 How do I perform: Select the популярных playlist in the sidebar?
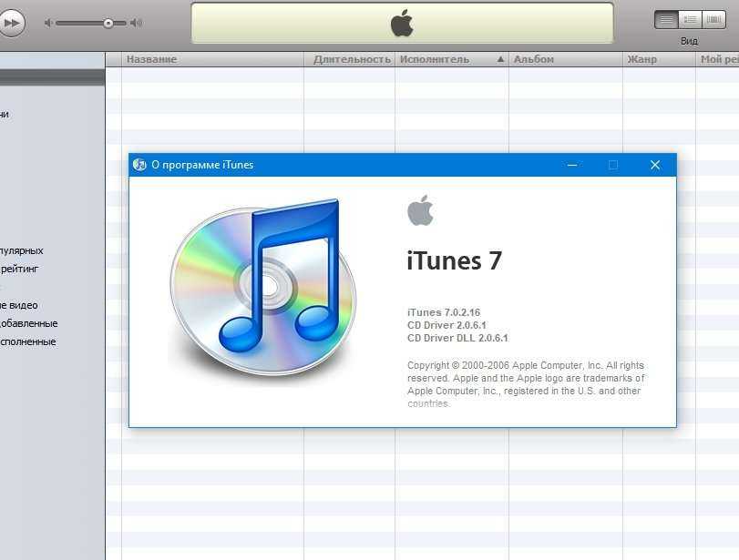21,250
